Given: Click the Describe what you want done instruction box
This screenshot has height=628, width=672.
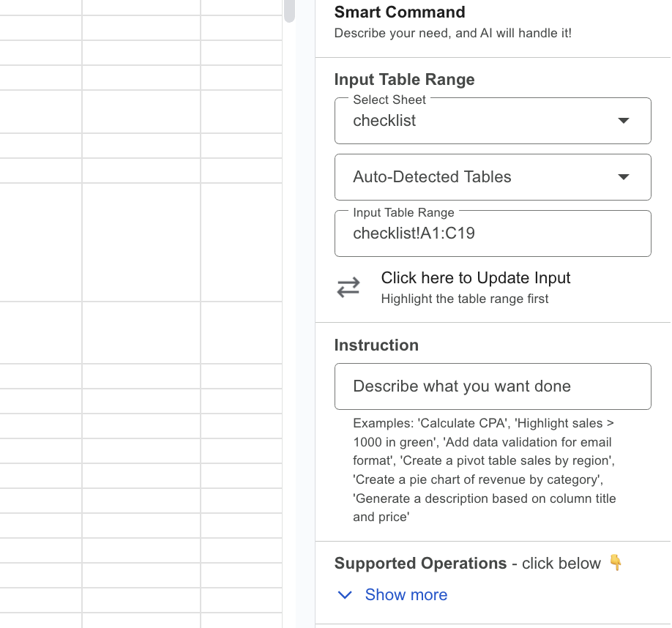Looking at the screenshot, I should [492, 386].
